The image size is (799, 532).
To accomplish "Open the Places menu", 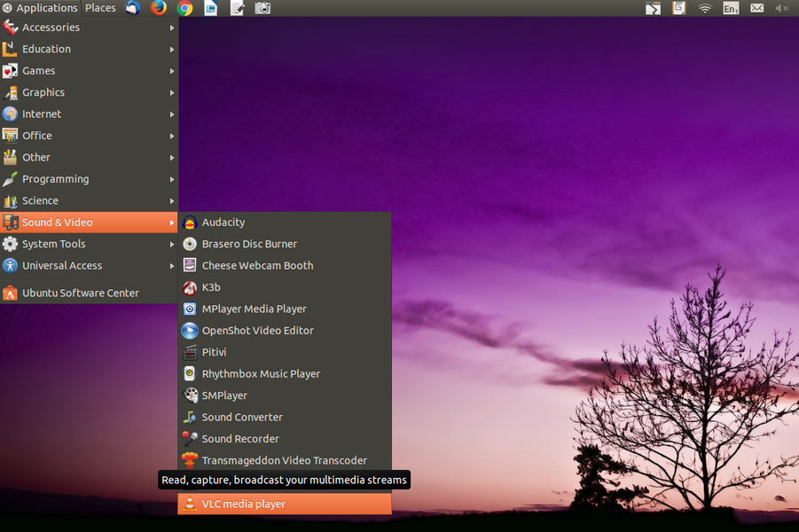I will (x=100, y=8).
